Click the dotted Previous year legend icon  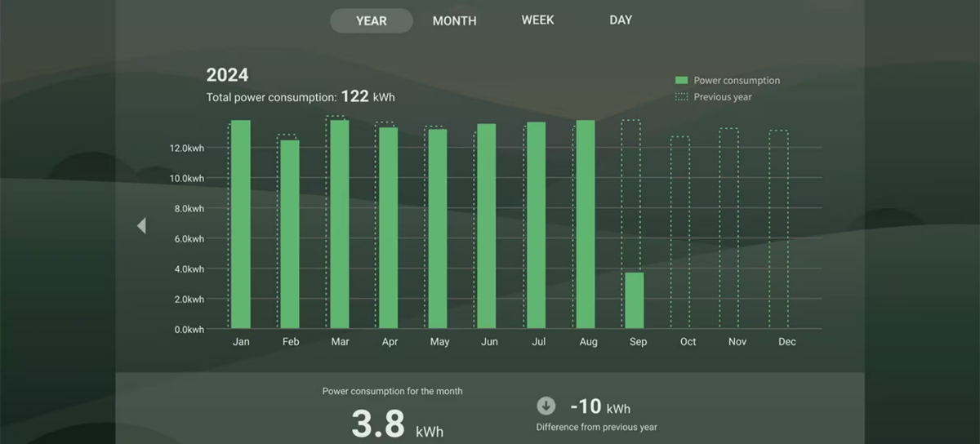(x=682, y=97)
